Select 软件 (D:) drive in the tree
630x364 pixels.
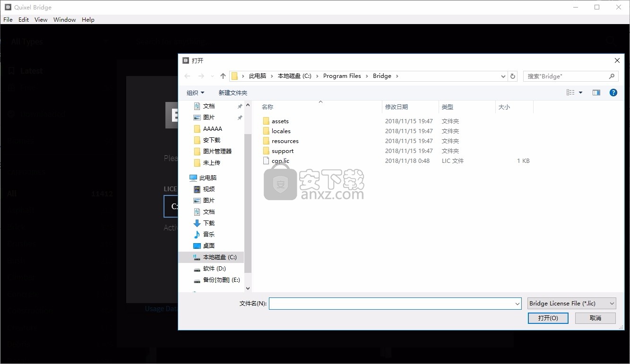pos(214,269)
